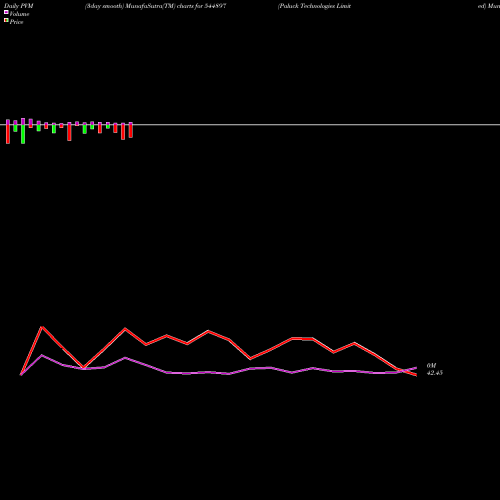This screenshot has width=500, height=500.
Task: Select the Price legend label
Action: click(x=16, y=22)
